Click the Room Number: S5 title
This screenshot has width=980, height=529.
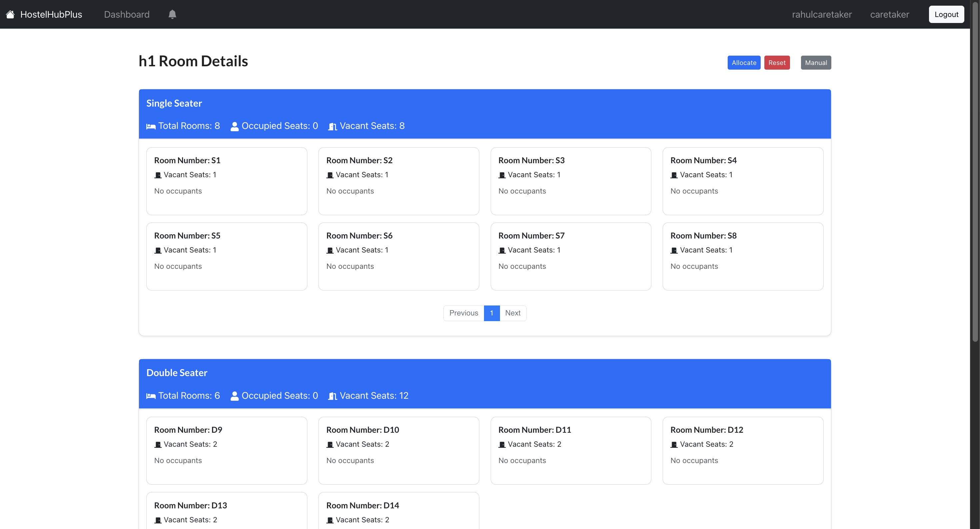[x=187, y=236]
